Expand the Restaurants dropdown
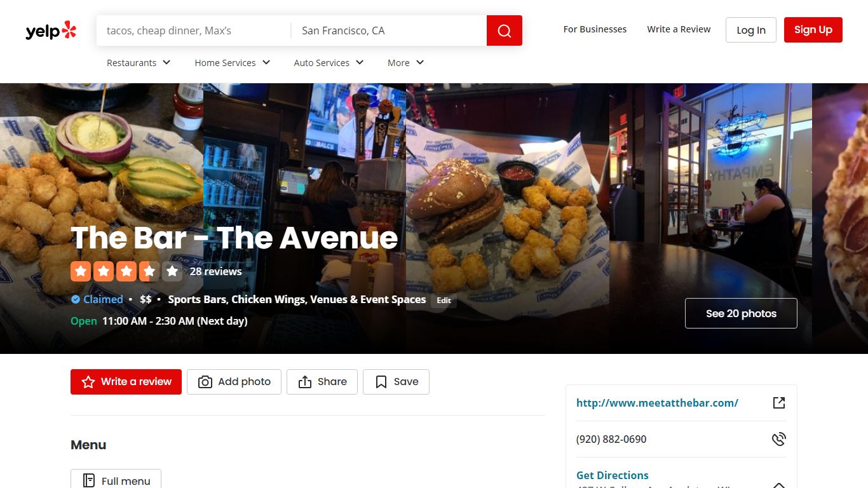868x488 pixels. [x=139, y=63]
